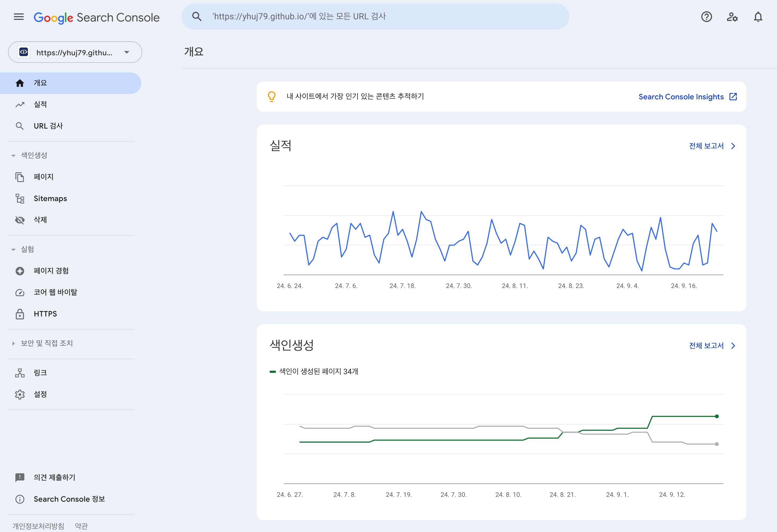Click the green indexed pages legend swatch

(x=273, y=371)
